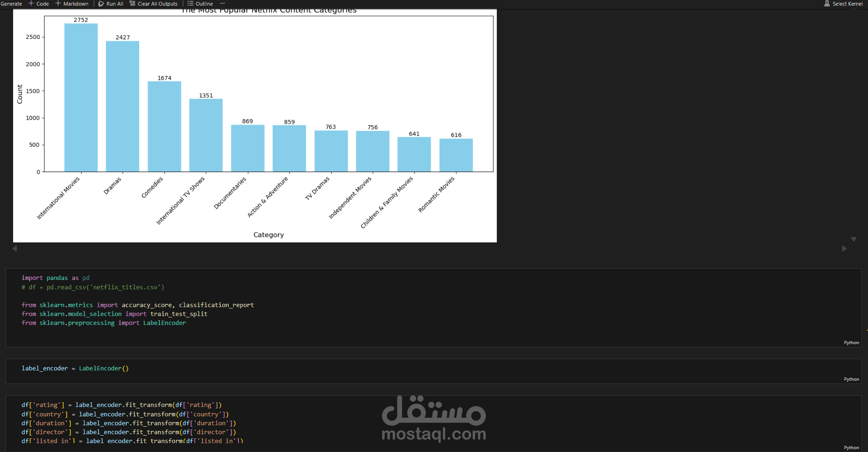Click the label_encoder = LabelEncoder() line
The image size is (868, 452).
[x=75, y=369]
